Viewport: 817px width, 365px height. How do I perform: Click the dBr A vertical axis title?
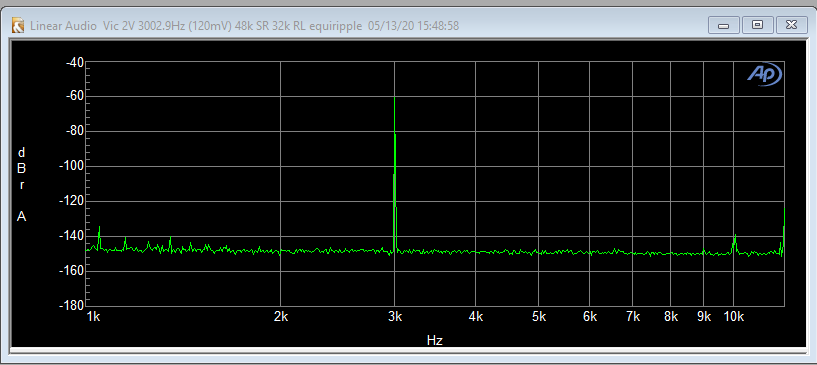21,184
